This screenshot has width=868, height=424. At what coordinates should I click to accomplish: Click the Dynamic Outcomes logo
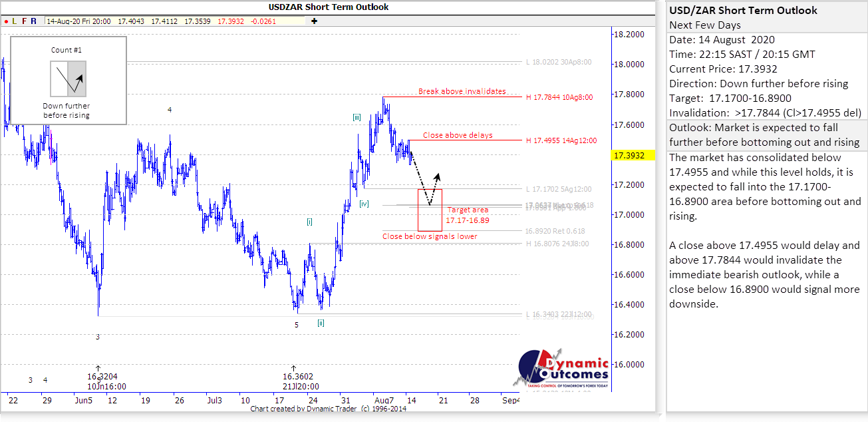click(x=561, y=369)
